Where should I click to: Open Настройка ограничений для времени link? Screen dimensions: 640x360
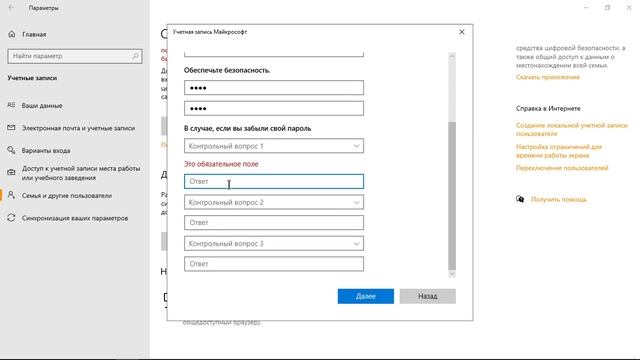pos(559,151)
